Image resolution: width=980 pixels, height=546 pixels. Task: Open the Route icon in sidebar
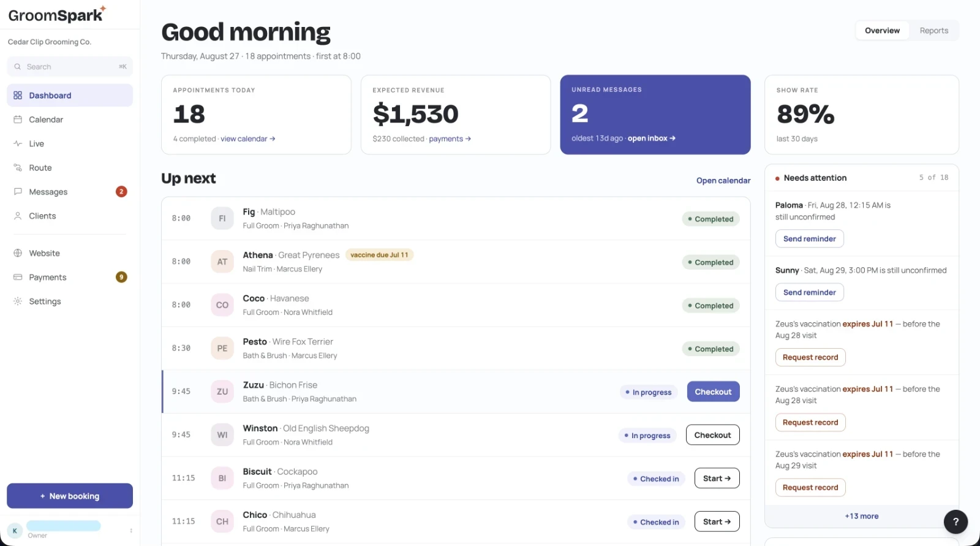tap(18, 168)
